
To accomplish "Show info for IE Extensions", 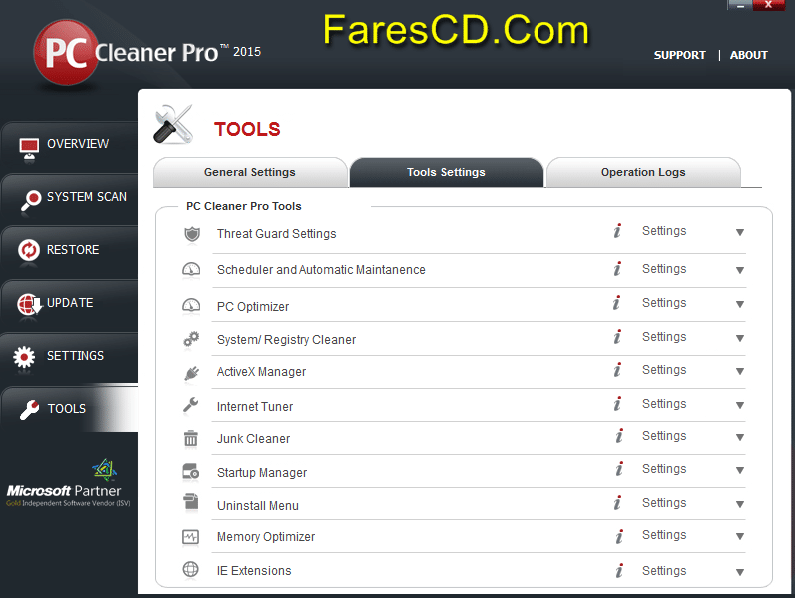I will (x=619, y=571).
